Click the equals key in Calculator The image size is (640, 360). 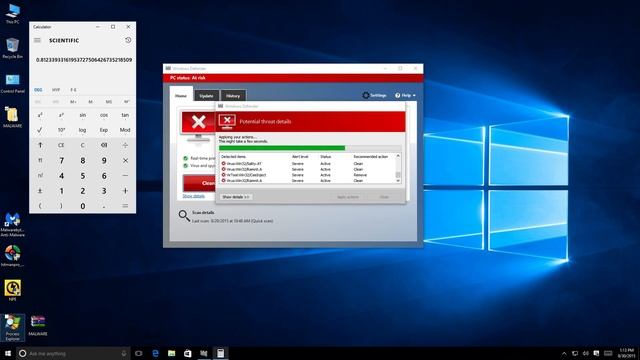pyautogui.click(x=125, y=206)
